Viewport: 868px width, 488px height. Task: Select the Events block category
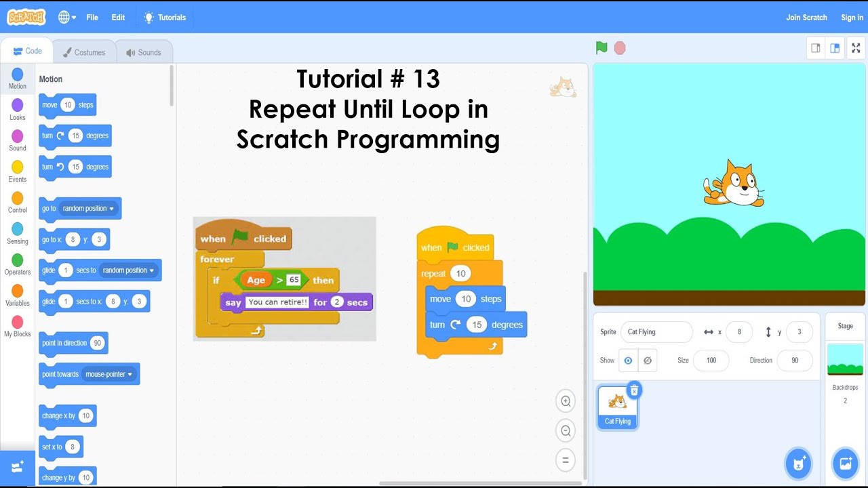tap(18, 171)
